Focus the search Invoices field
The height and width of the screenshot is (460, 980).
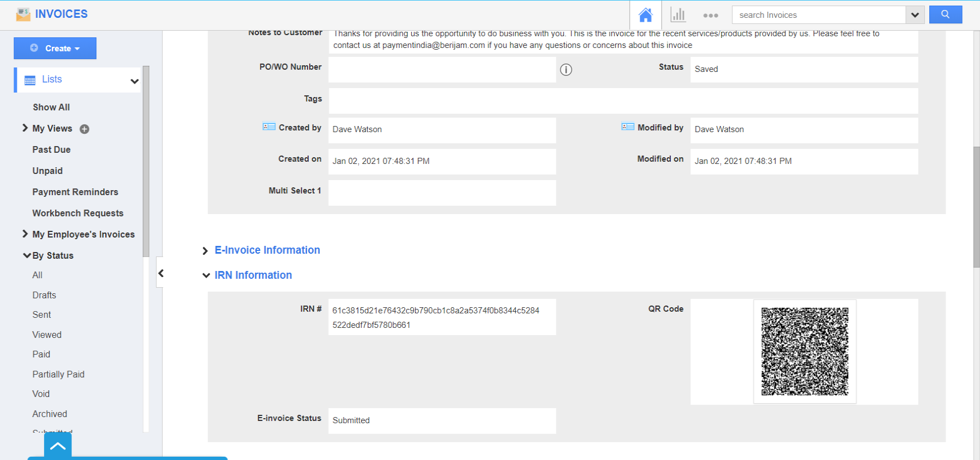pos(819,15)
